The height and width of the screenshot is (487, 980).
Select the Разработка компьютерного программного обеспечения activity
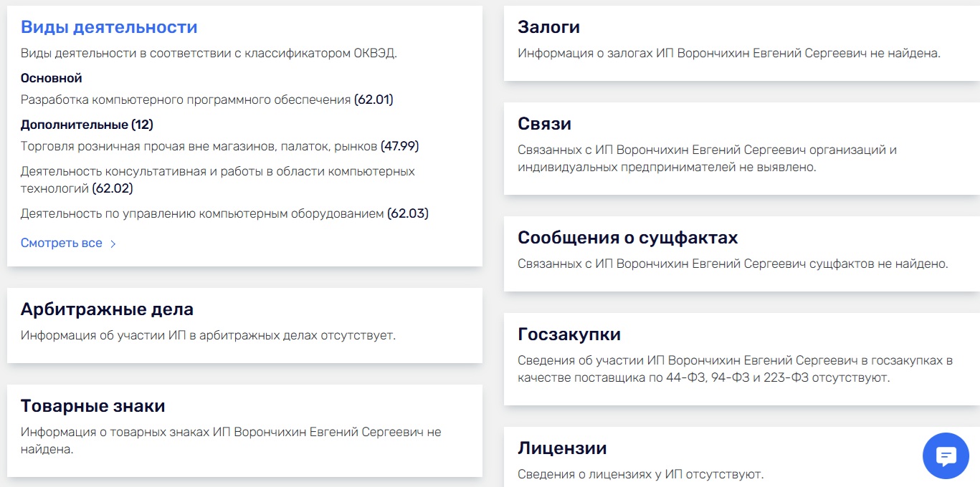(x=186, y=100)
